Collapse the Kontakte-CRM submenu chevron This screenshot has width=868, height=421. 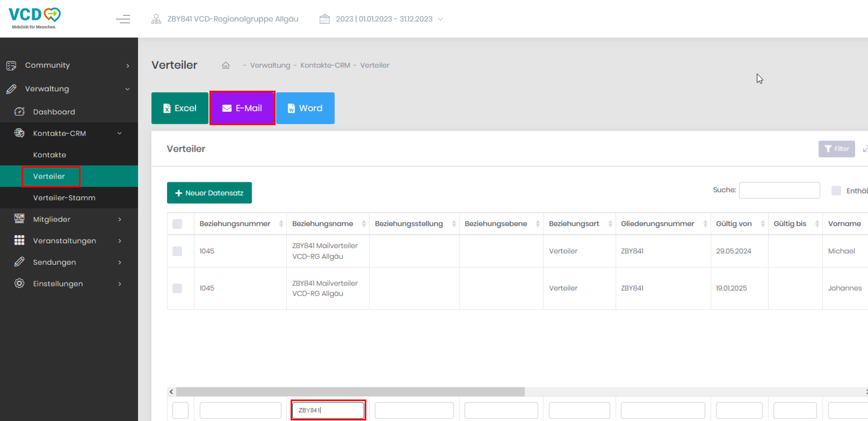pyautogui.click(x=119, y=133)
